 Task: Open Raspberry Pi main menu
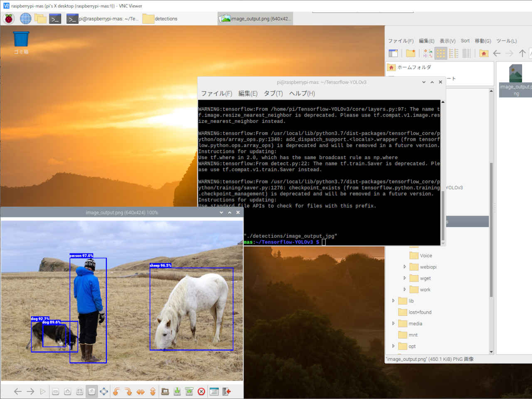[x=9, y=18]
